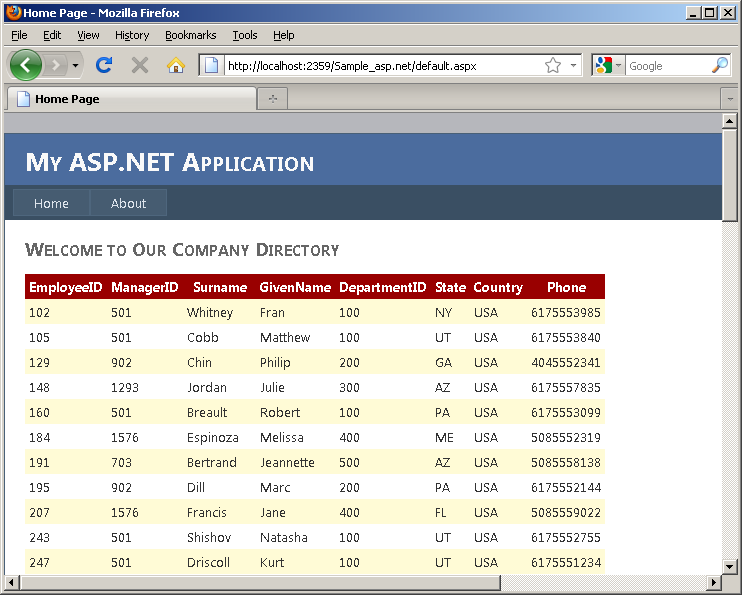
Task: Click the EmployeeID column header
Action: [x=66, y=287]
